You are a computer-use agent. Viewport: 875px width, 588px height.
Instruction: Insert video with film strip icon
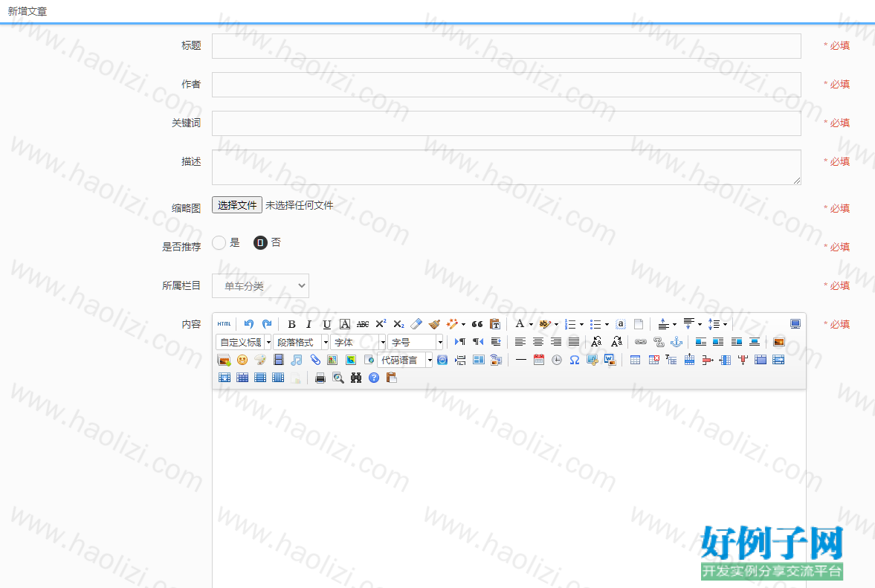pos(279,360)
